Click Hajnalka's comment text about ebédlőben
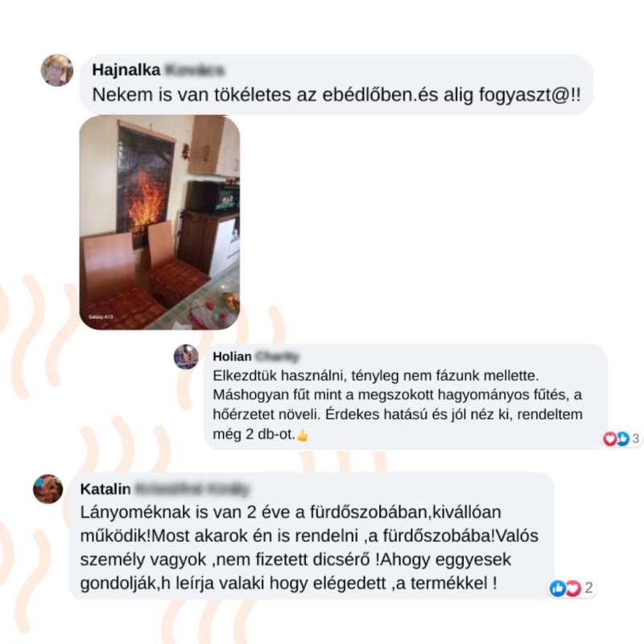644x644 pixels. point(336,95)
